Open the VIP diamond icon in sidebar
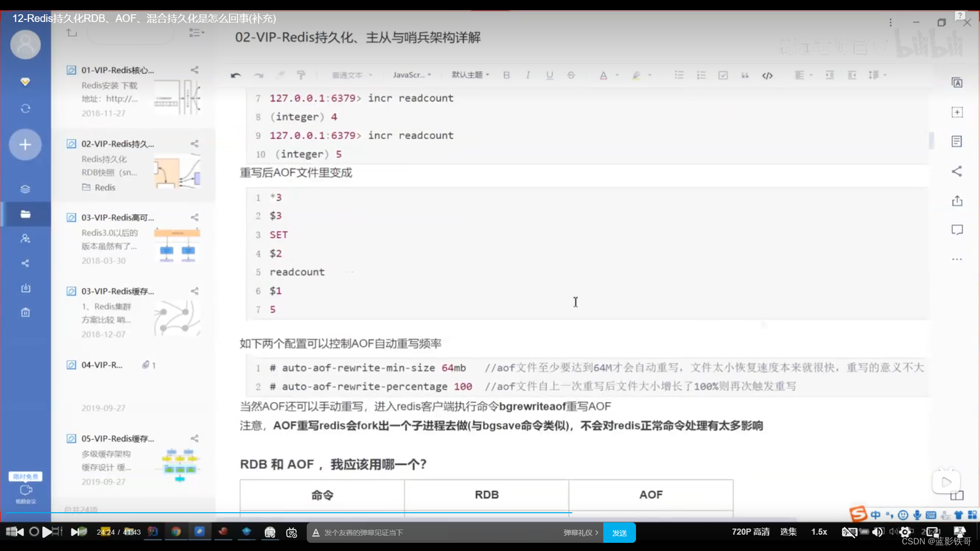 click(x=25, y=82)
